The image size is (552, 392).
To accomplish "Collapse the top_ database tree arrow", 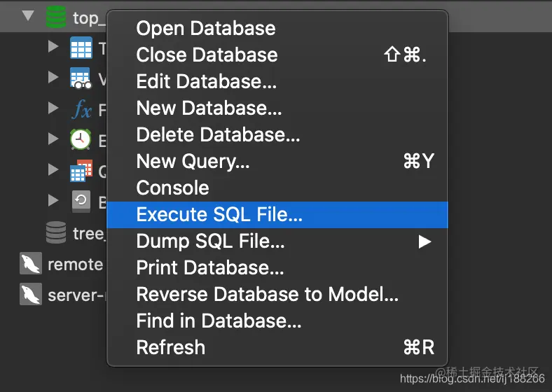I will coord(28,15).
